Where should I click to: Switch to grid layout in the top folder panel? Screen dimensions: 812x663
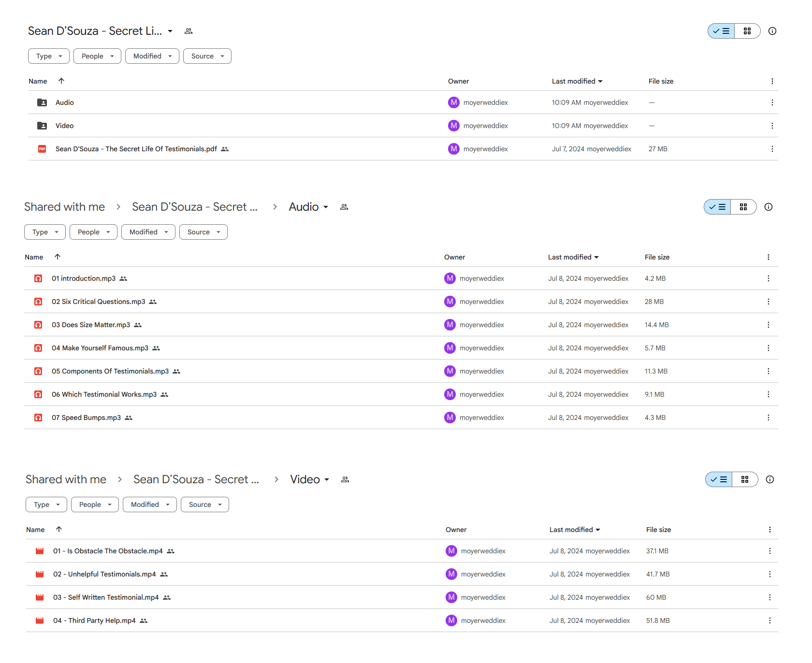click(747, 31)
